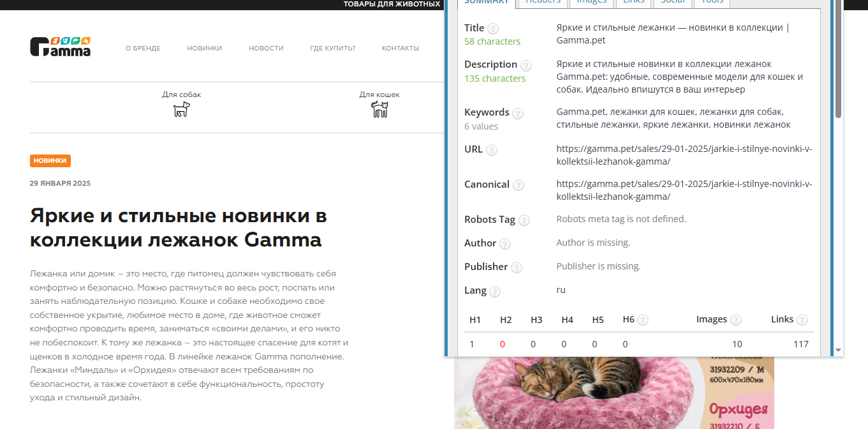The width and height of the screenshot is (868, 429).
Task: Click the 'Author is missing.' text
Action: (x=593, y=243)
